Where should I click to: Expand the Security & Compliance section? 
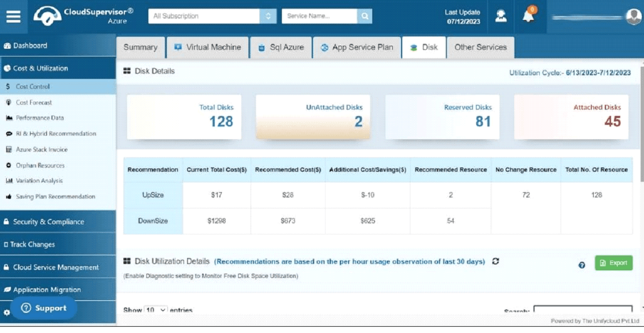(58, 221)
